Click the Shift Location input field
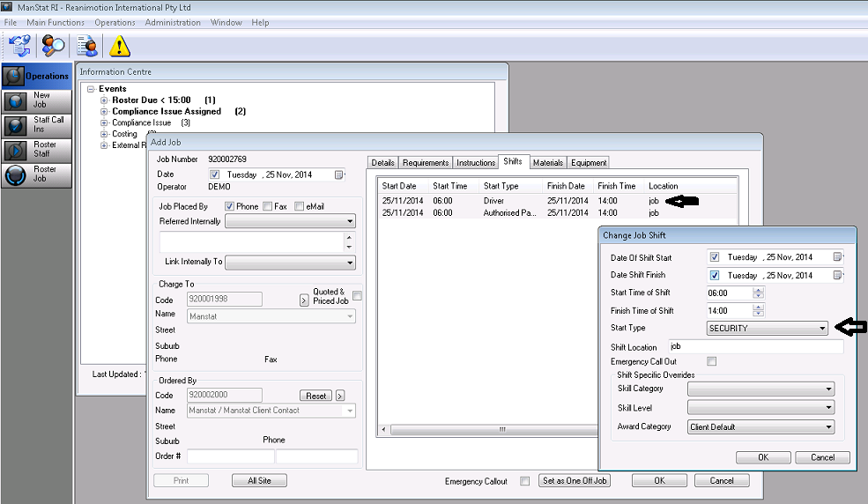 pyautogui.click(x=755, y=347)
